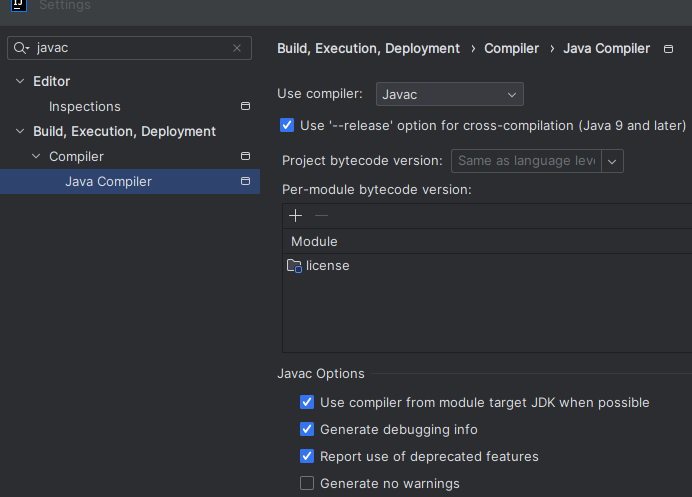Open the Use compiler Javac dropdown
Screen dimensions: 692x497
click(450, 94)
